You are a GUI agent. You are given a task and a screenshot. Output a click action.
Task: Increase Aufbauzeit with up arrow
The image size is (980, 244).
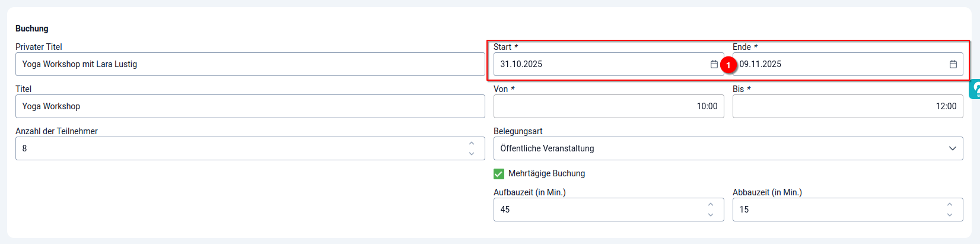(711, 204)
